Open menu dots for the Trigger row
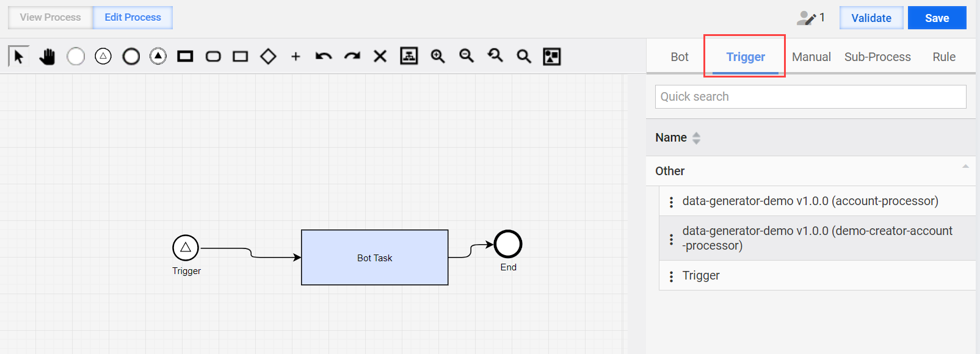The image size is (980, 354). pos(671,276)
